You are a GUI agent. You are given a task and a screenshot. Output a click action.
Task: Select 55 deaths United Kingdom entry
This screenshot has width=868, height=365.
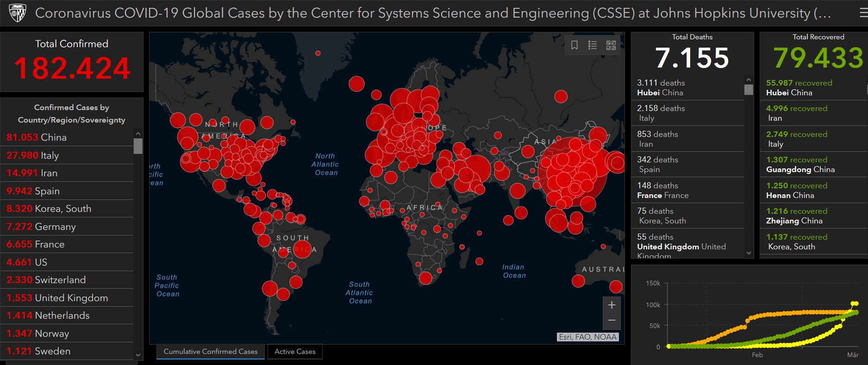pyautogui.click(x=688, y=244)
